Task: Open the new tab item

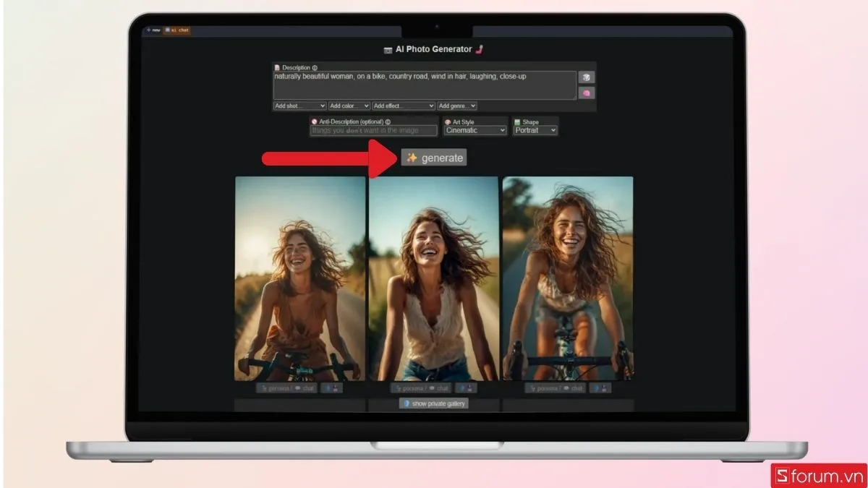Action: click(x=153, y=30)
